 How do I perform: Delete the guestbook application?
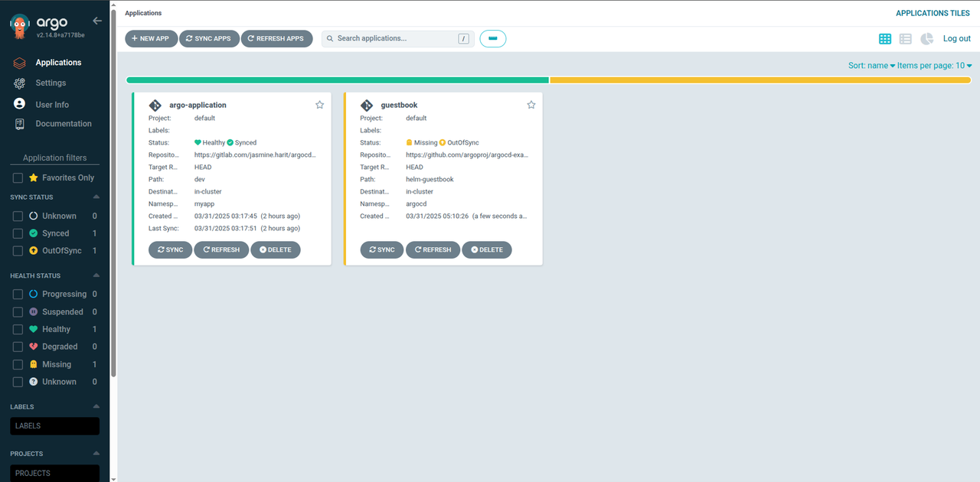tap(487, 249)
